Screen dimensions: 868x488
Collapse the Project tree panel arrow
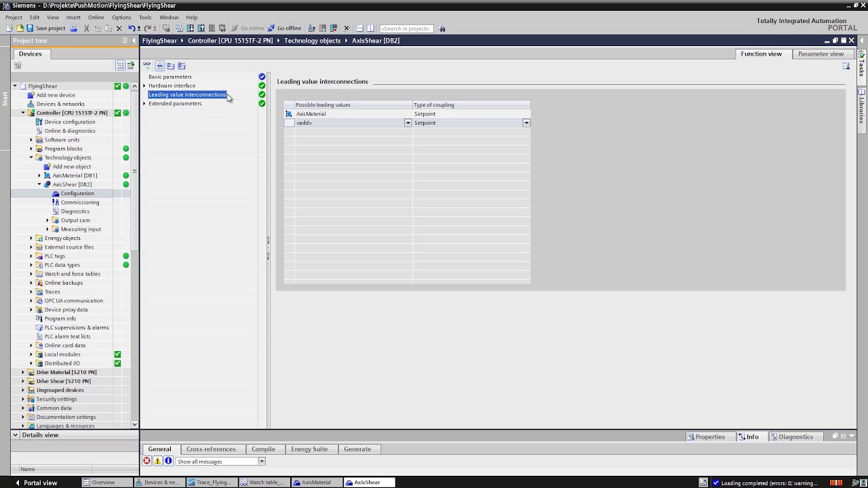[x=133, y=41]
